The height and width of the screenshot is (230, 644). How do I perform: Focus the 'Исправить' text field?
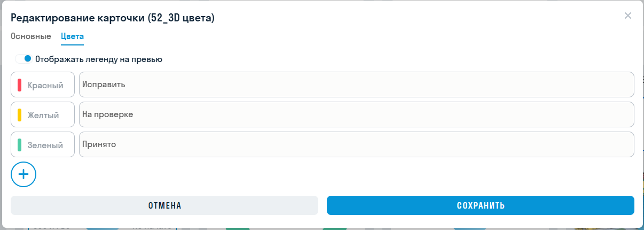[356, 85]
